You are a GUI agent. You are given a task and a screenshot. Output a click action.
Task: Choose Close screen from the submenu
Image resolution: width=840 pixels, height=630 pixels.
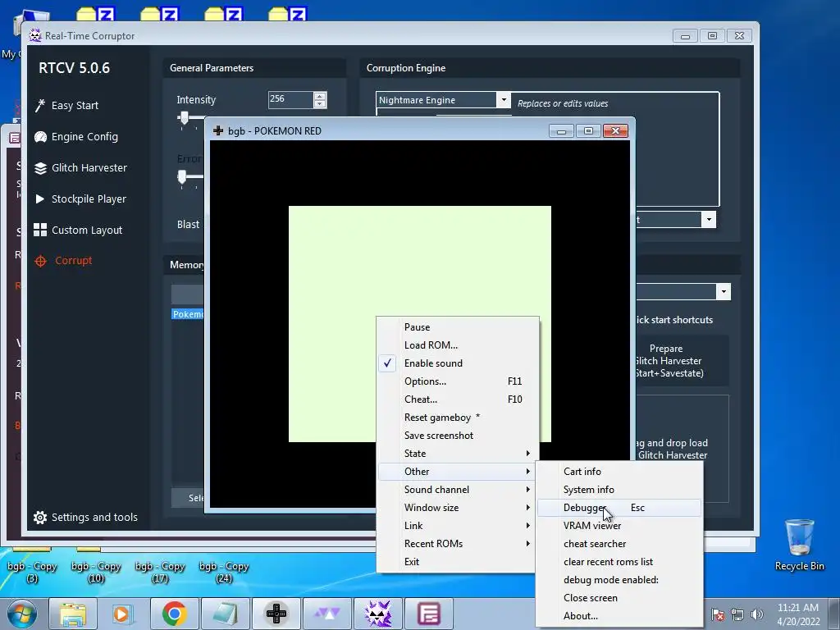pyautogui.click(x=619, y=598)
